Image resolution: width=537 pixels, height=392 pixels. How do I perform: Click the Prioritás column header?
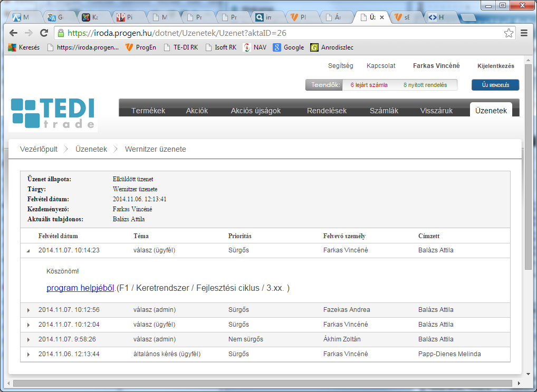pyautogui.click(x=239, y=236)
